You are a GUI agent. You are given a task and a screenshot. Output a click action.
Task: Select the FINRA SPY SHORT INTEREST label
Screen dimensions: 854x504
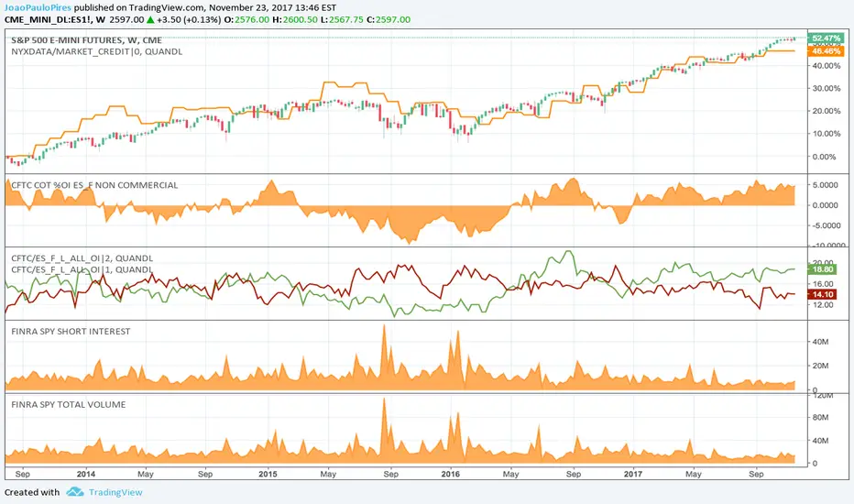(x=71, y=332)
